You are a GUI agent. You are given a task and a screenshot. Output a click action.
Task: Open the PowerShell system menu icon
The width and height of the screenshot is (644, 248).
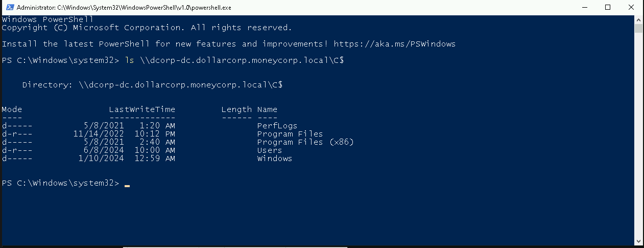(x=8, y=8)
